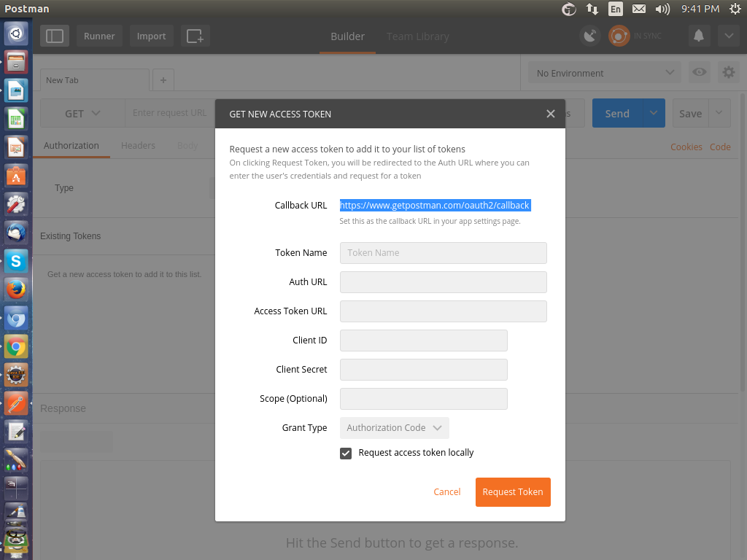Open text editor dock icon
Viewport: 747px width, 560px height.
(x=16, y=432)
